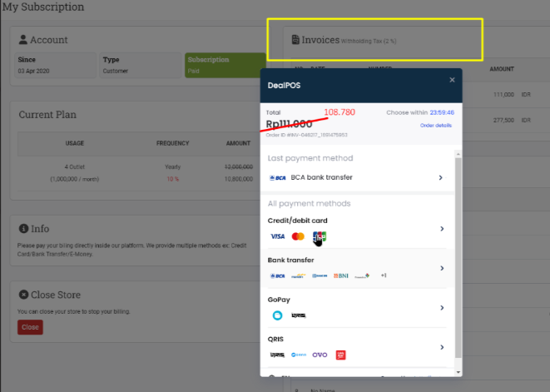Click the DealPOS dialog title

284,85
